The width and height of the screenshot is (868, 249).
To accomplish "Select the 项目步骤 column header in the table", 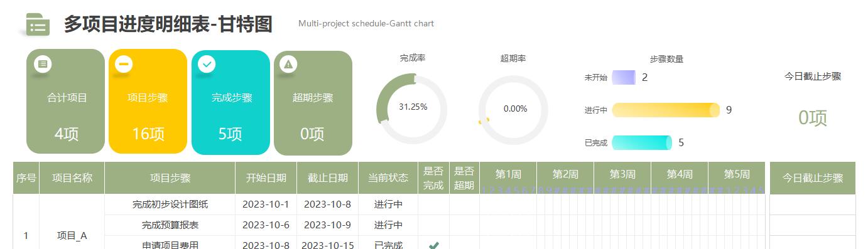I will [170, 178].
